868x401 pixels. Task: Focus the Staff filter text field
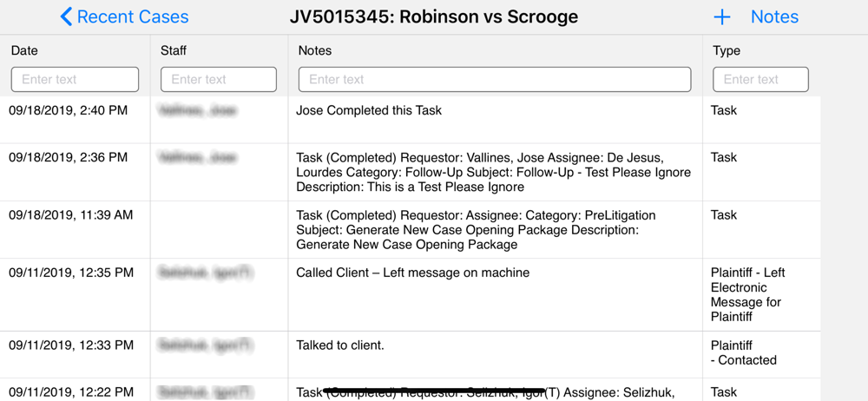point(219,79)
